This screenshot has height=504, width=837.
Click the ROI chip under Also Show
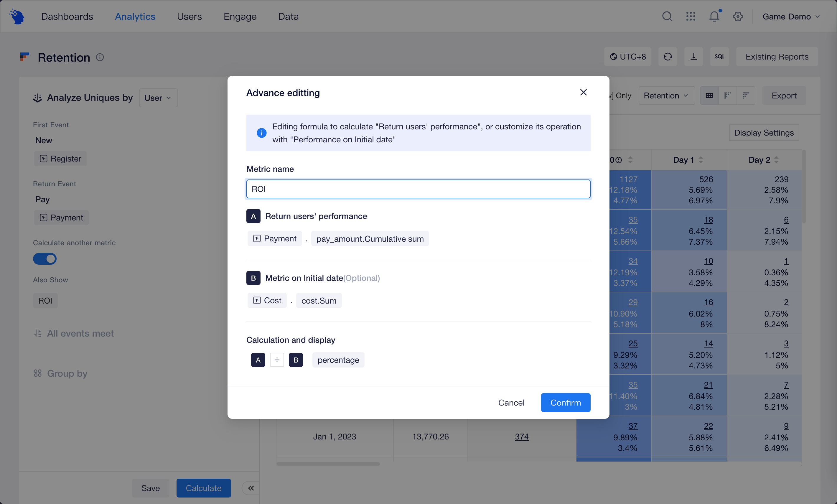pyautogui.click(x=45, y=301)
